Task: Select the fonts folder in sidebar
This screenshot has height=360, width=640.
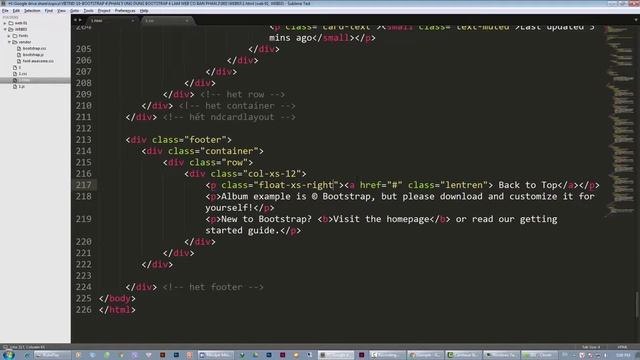Action: tap(24, 36)
